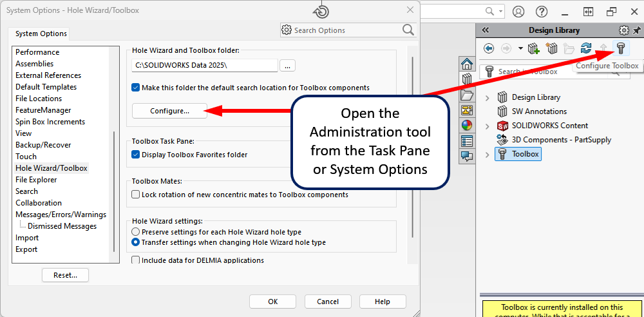Click the Configure Toolbox icon in Design Library
The width and height of the screenshot is (644, 317).
point(621,49)
